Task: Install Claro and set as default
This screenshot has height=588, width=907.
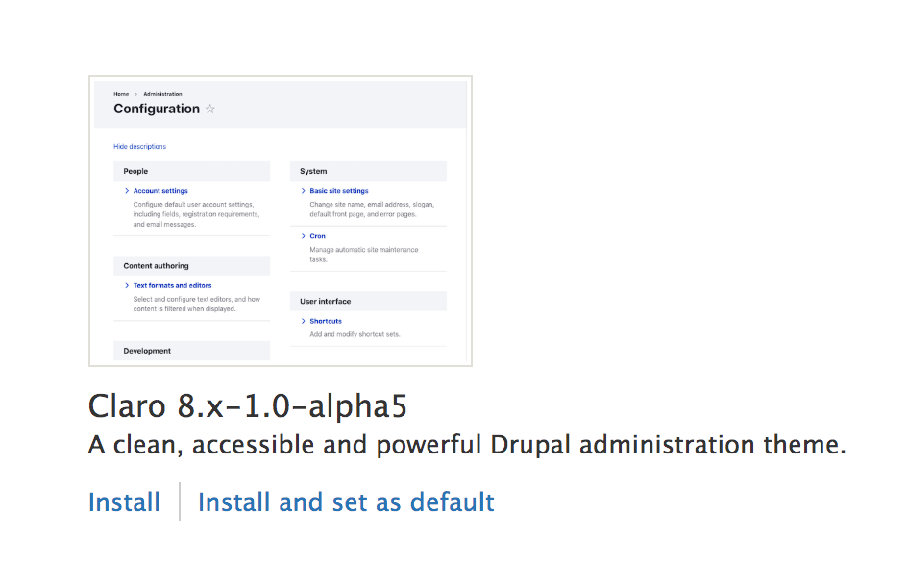Action: pyautogui.click(x=345, y=502)
